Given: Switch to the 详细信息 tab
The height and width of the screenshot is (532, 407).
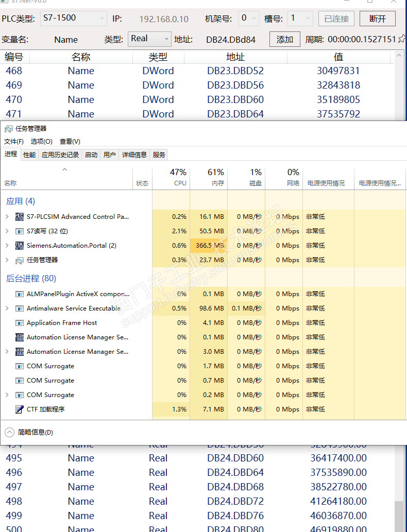Looking at the screenshot, I should click(x=134, y=155).
